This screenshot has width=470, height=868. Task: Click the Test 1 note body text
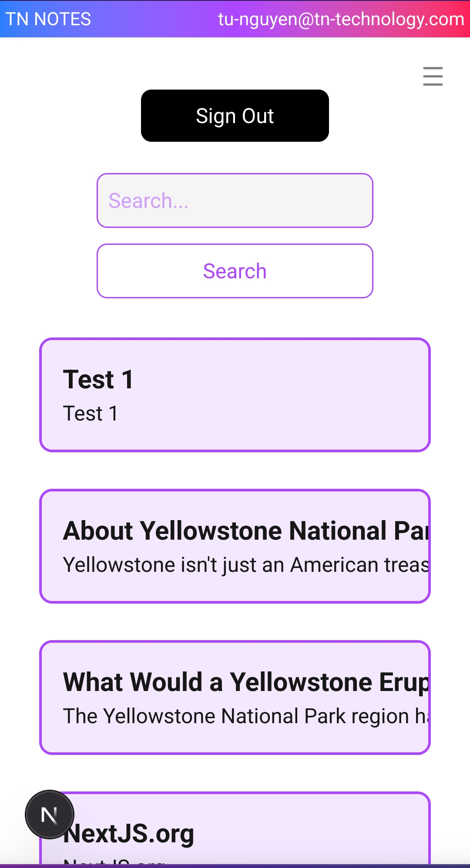pos(91,413)
